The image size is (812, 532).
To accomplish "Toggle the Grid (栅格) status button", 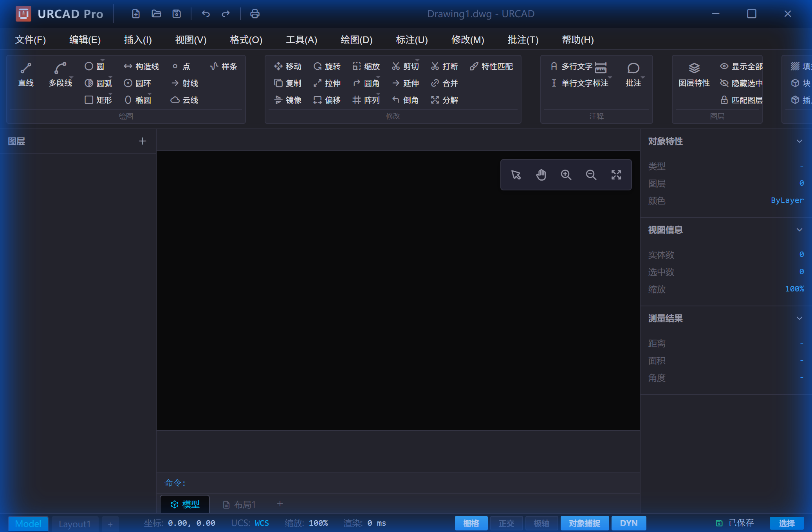I will coord(471,523).
